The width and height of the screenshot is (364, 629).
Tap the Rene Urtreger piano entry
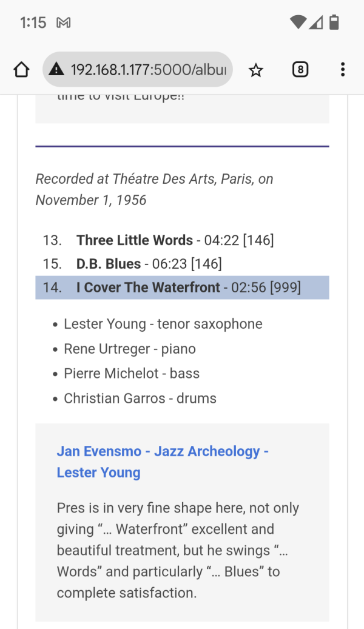pos(130,349)
